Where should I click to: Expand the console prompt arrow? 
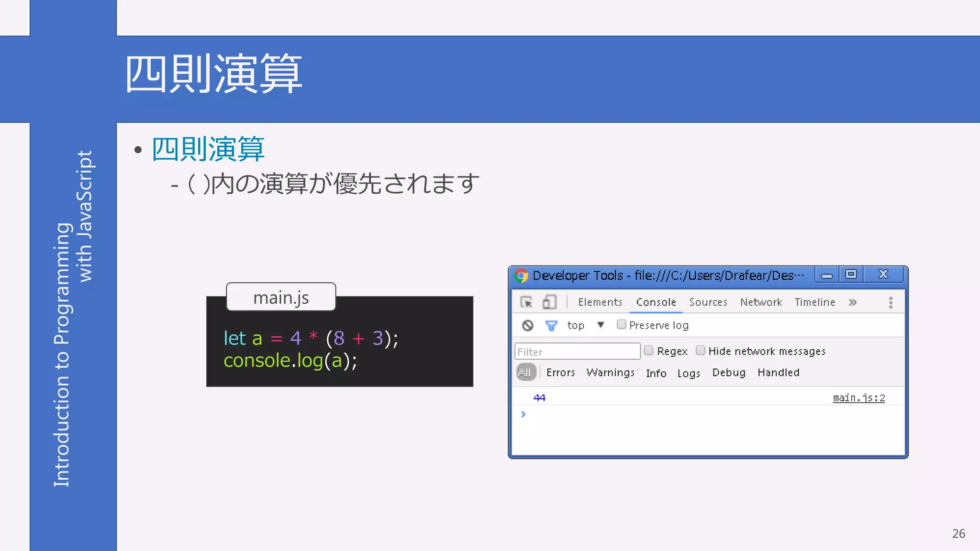[523, 414]
